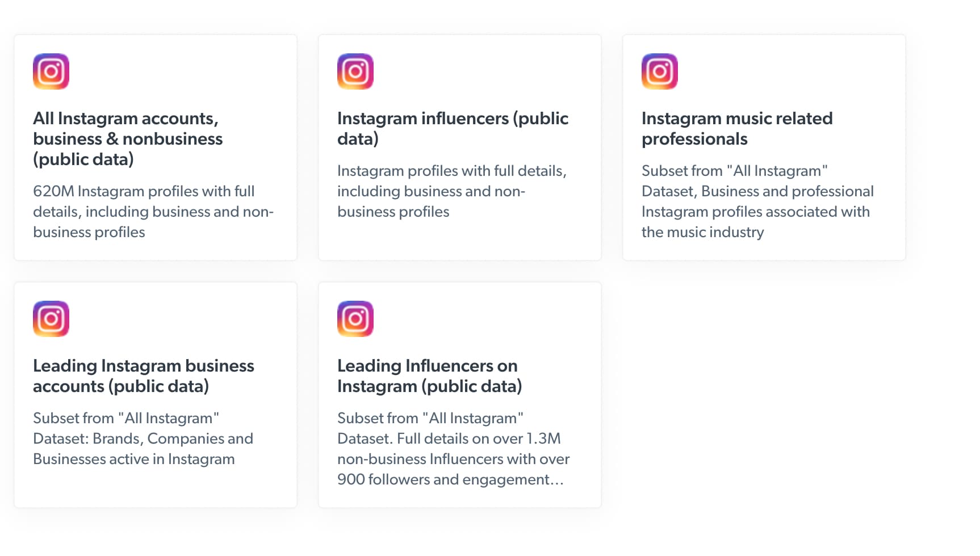Open "Instagram influencers (public data)" title
The width and height of the screenshot is (980, 556).
tap(453, 128)
